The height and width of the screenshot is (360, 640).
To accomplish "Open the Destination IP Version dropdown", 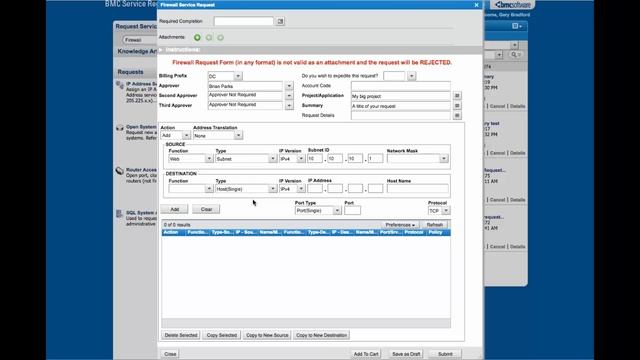I will tap(301, 189).
